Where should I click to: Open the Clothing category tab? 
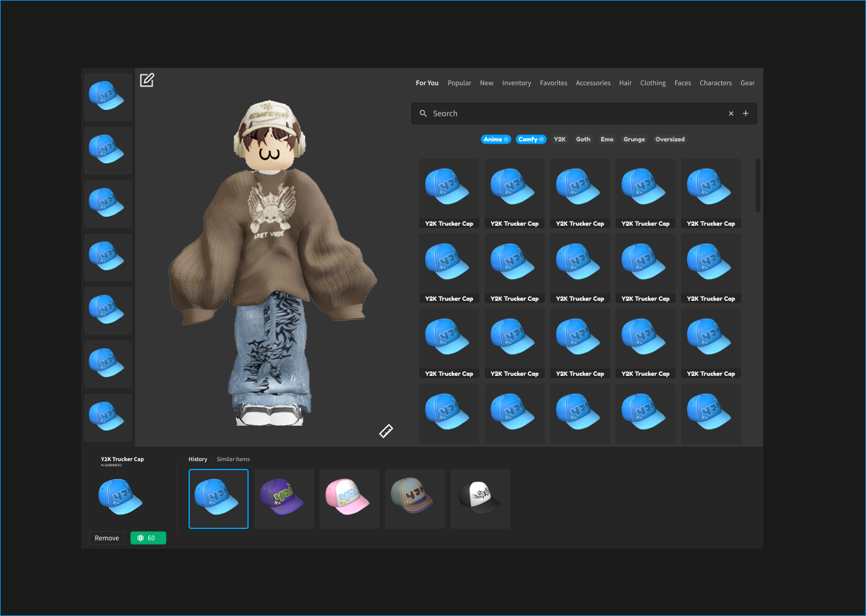pyautogui.click(x=653, y=83)
